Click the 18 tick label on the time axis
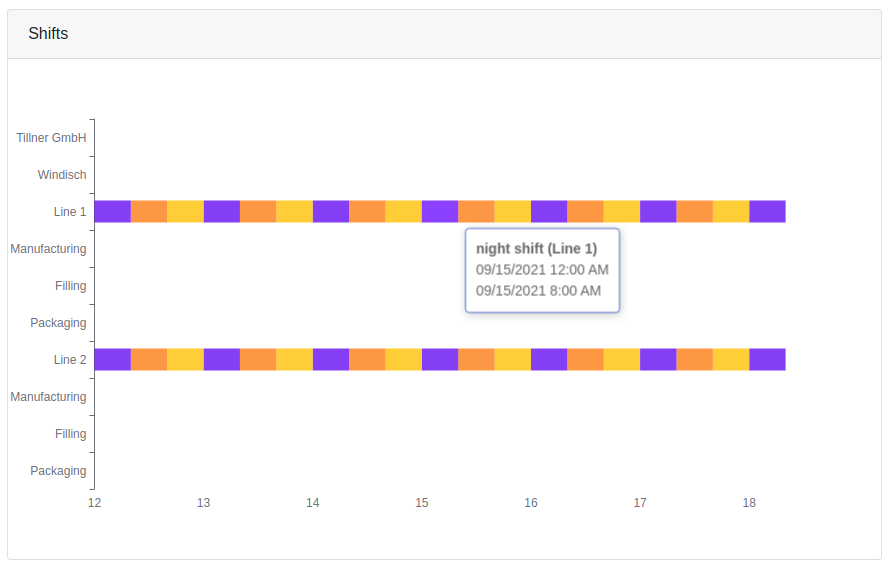Viewport: 893px width, 579px height. 749,503
